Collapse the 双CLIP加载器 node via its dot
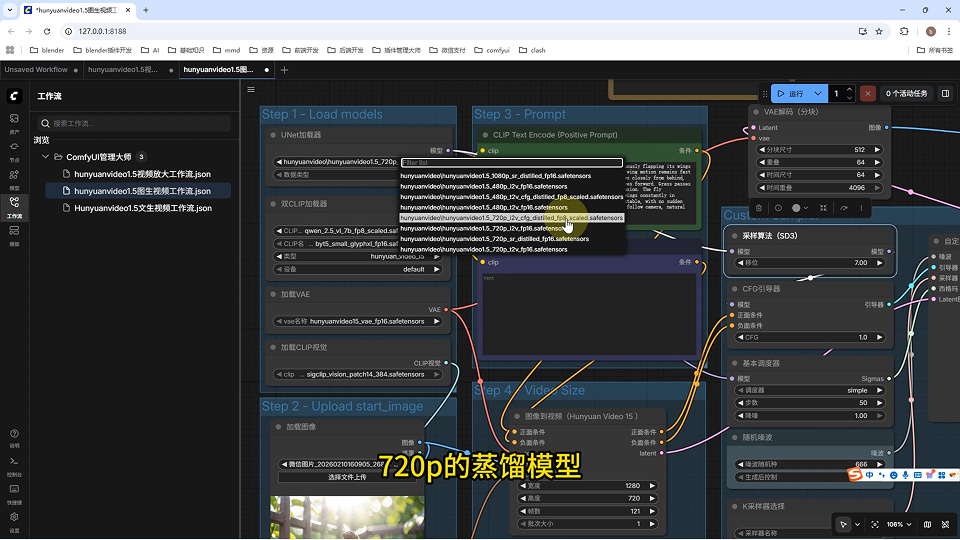This screenshot has height=540, width=960. point(273,204)
